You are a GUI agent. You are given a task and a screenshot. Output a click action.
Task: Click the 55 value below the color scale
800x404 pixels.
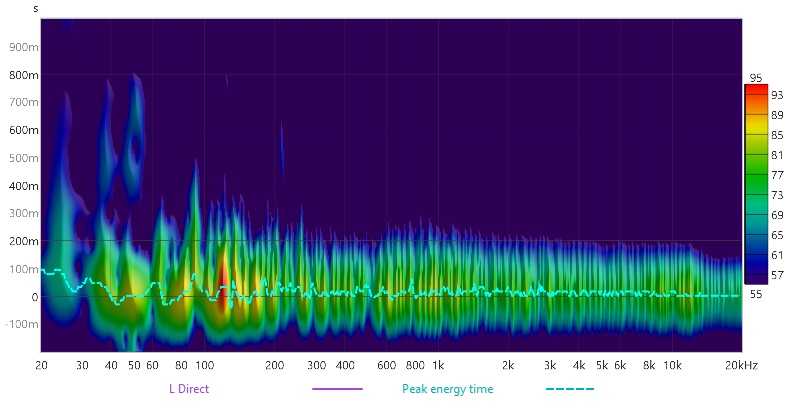[756, 294]
